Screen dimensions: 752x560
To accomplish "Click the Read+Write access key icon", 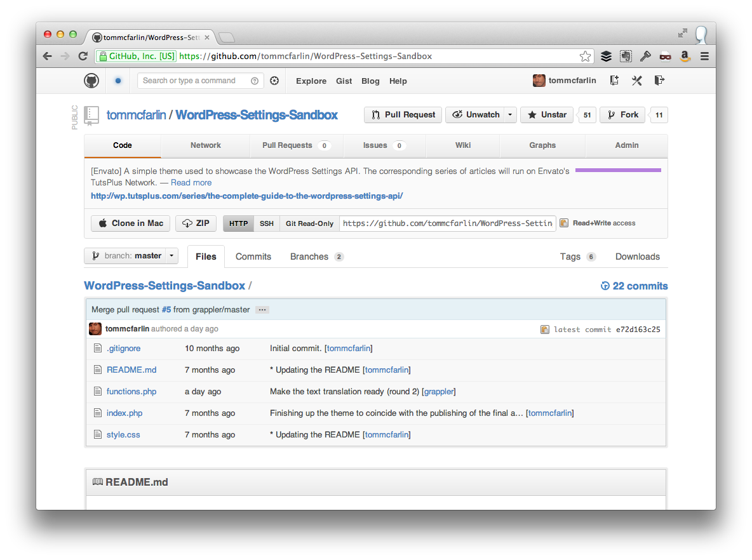I will 563,223.
